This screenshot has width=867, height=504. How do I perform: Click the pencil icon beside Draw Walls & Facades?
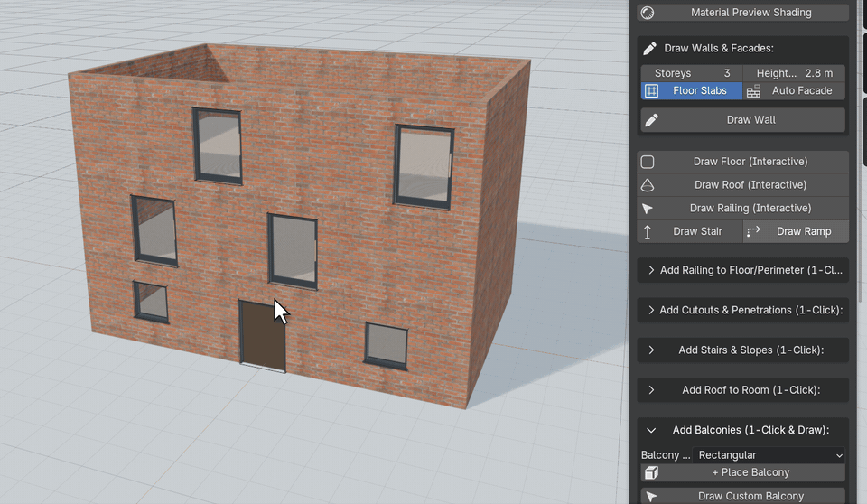[649, 49]
